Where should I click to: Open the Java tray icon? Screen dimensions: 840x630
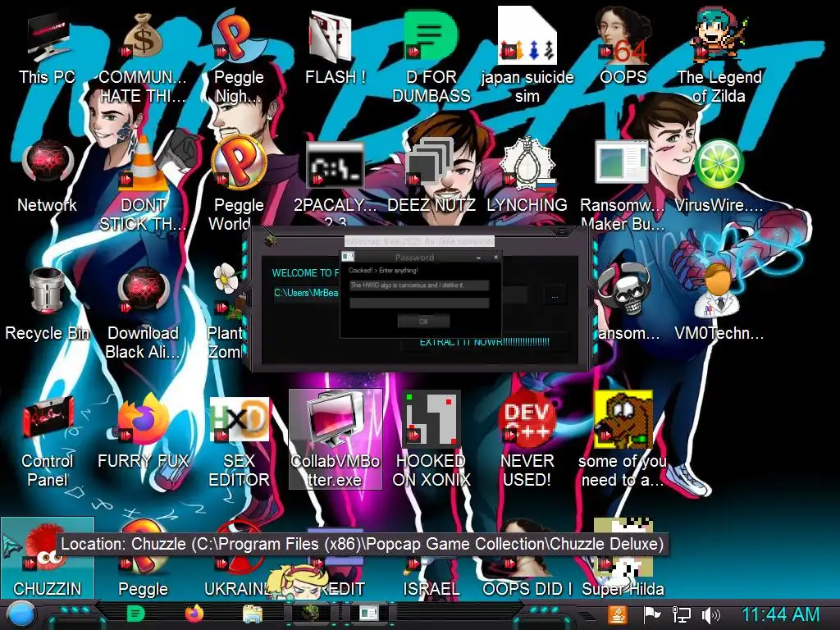[617, 615]
